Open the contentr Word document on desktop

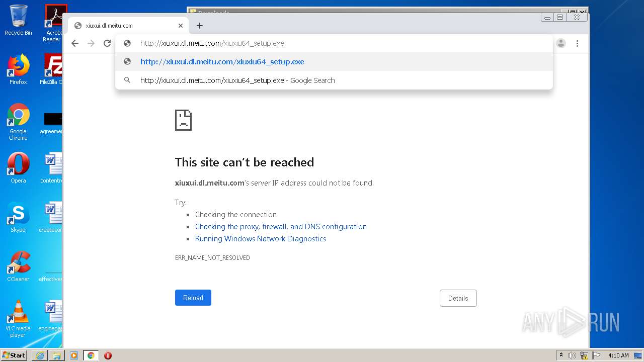[x=51, y=168]
